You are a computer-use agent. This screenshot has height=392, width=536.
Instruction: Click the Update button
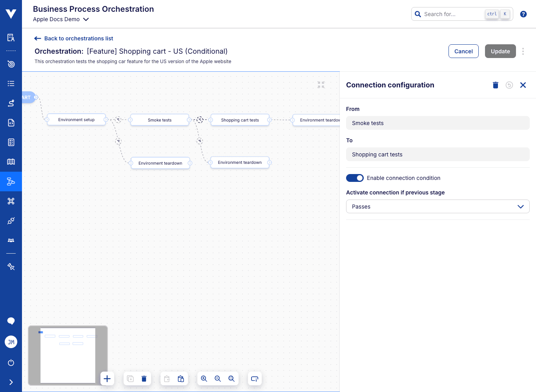(500, 51)
